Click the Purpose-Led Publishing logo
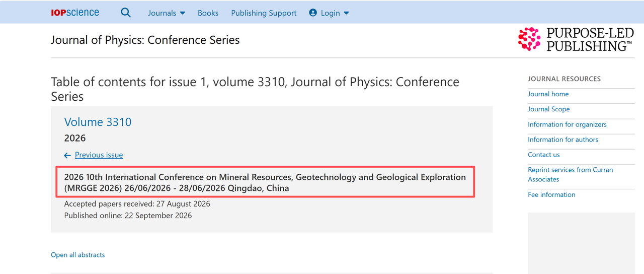 (x=576, y=40)
